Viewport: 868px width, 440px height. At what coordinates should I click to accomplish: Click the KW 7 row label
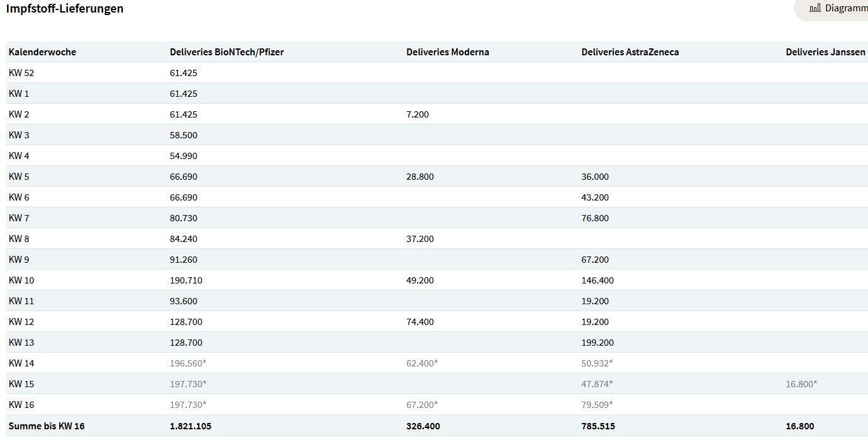click(x=19, y=218)
